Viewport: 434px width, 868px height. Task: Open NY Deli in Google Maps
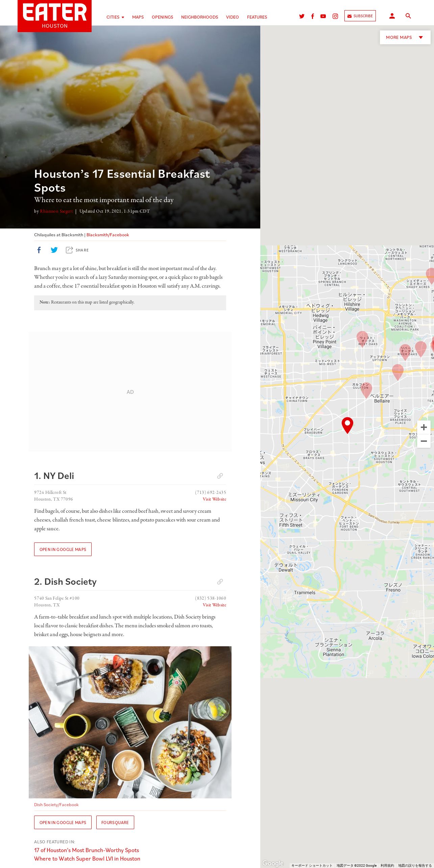(x=63, y=549)
